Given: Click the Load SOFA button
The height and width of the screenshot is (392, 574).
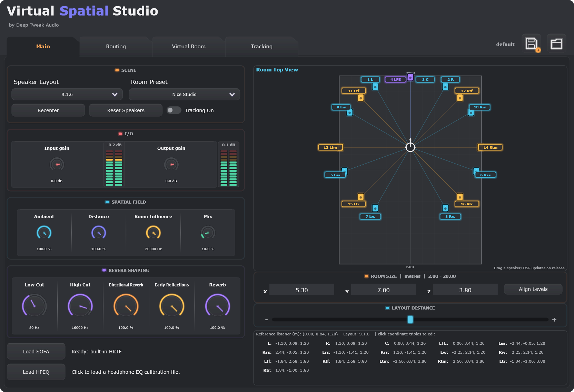Looking at the screenshot, I should pyautogui.click(x=36, y=352).
